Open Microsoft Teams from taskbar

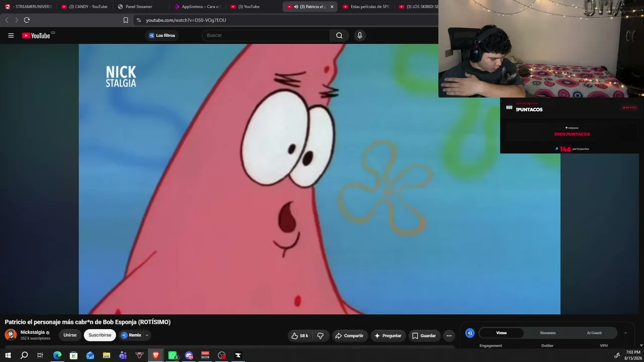(123, 355)
